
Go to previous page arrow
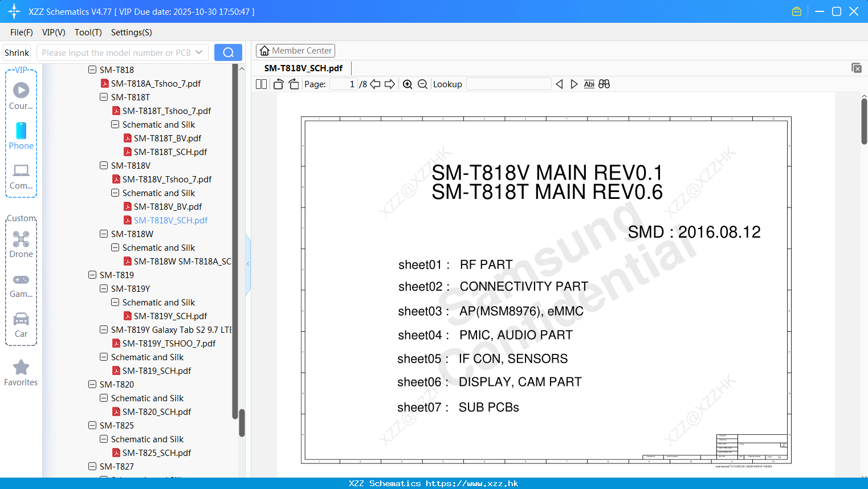pos(375,84)
